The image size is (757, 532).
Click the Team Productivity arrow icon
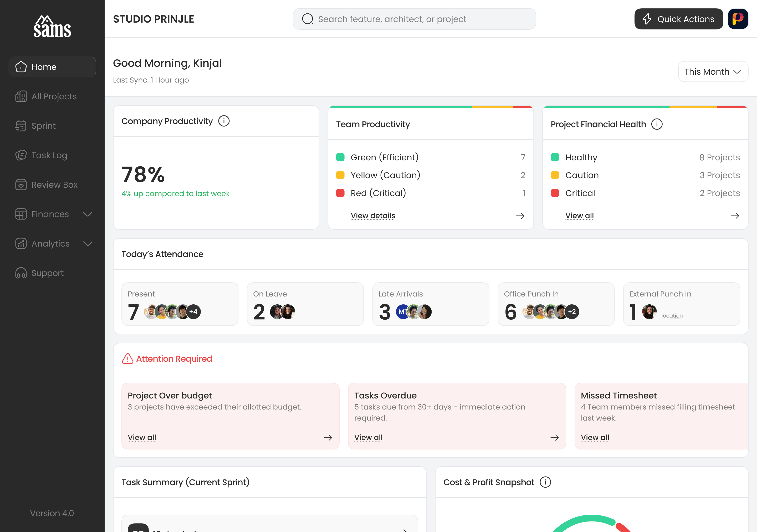[520, 216]
